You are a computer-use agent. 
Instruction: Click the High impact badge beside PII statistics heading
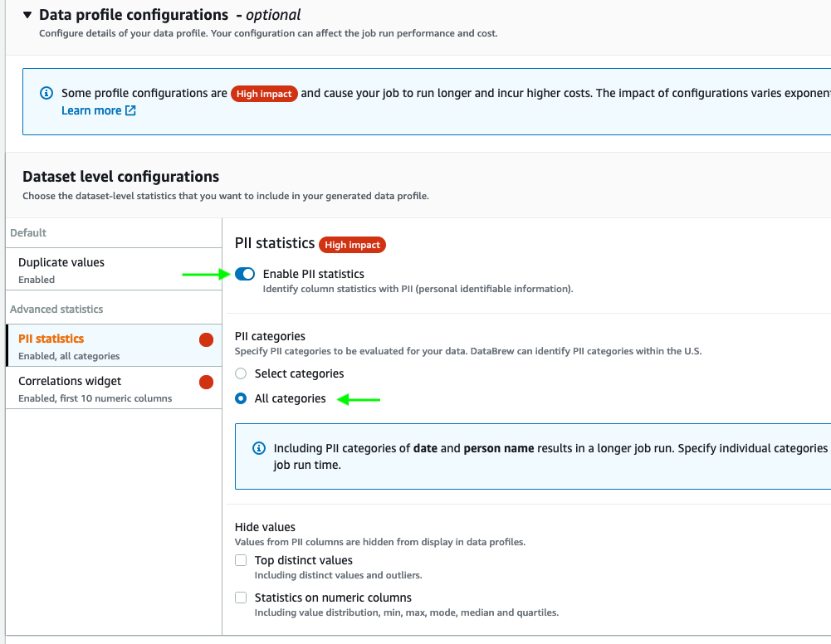352,245
